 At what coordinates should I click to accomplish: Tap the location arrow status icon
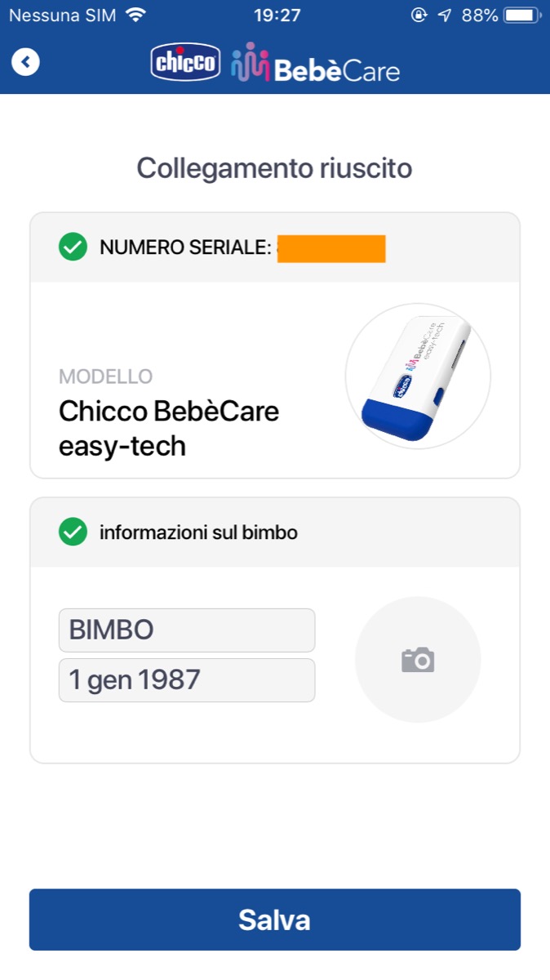[x=445, y=16]
